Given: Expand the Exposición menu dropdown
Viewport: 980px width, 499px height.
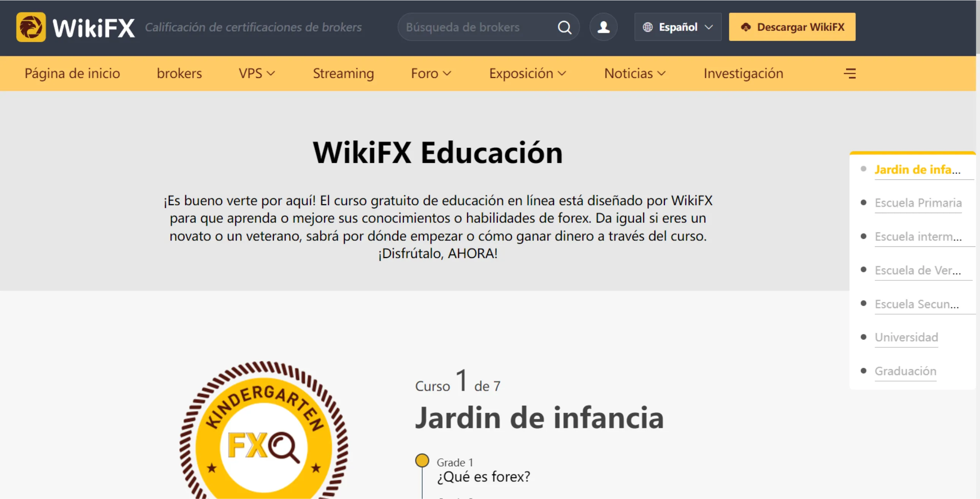Looking at the screenshot, I should (527, 73).
